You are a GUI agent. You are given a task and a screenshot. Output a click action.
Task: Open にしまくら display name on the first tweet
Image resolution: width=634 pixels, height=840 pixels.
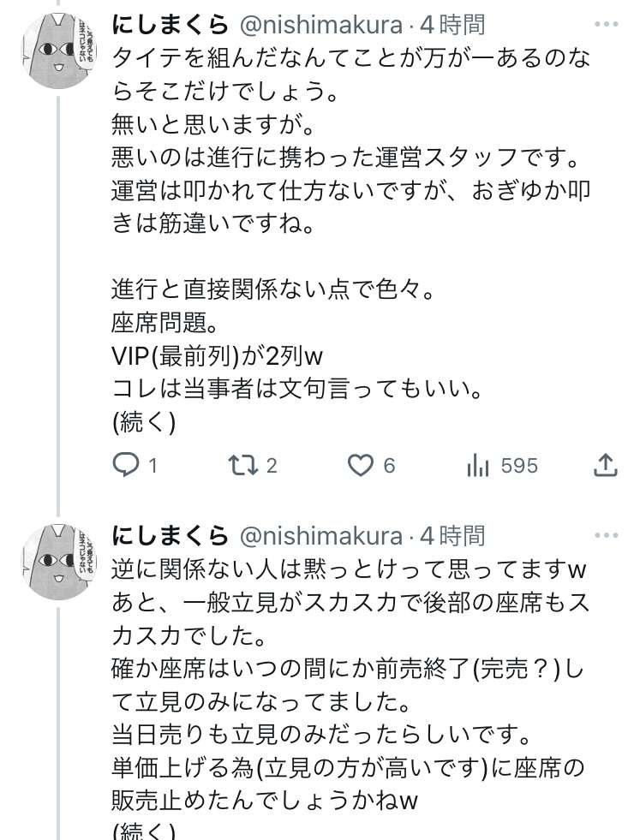pos(170,24)
